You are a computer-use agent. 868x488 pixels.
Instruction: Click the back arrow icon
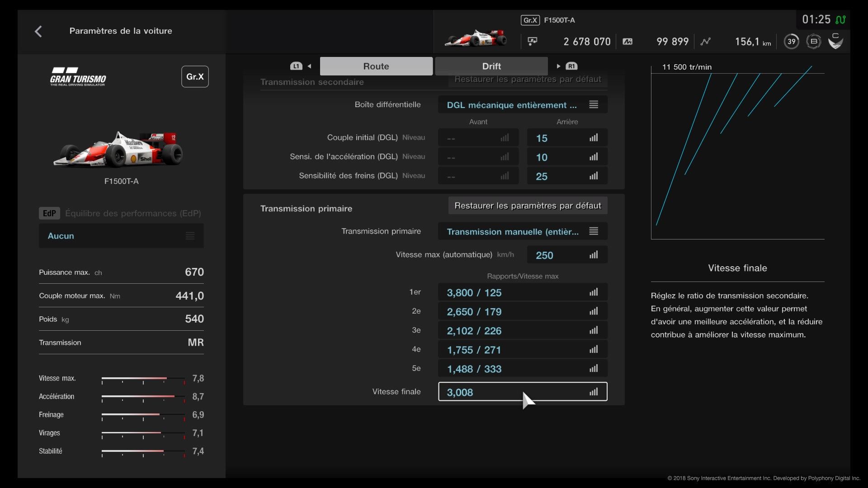point(38,31)
